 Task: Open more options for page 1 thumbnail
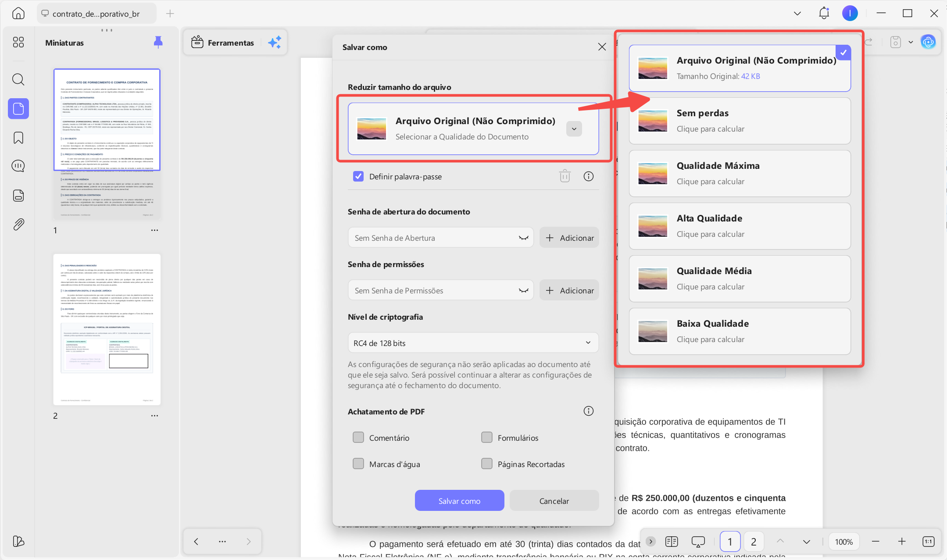154,230
